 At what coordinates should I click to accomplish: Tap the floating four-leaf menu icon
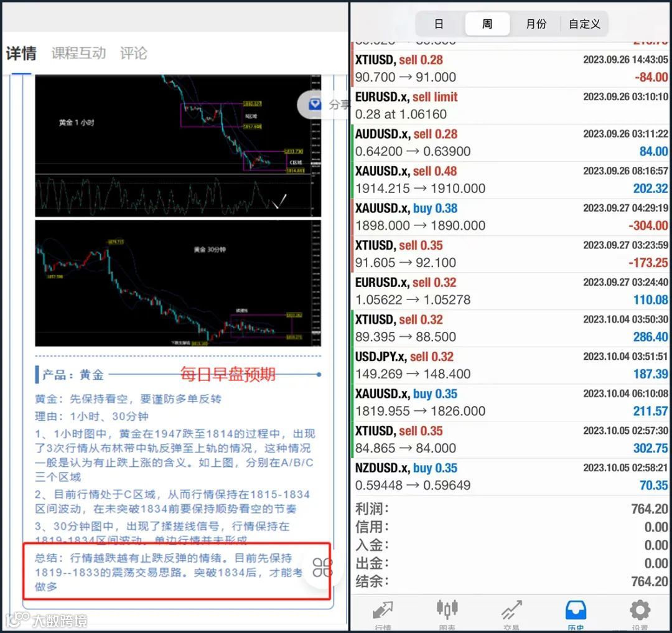pos(322,568)
